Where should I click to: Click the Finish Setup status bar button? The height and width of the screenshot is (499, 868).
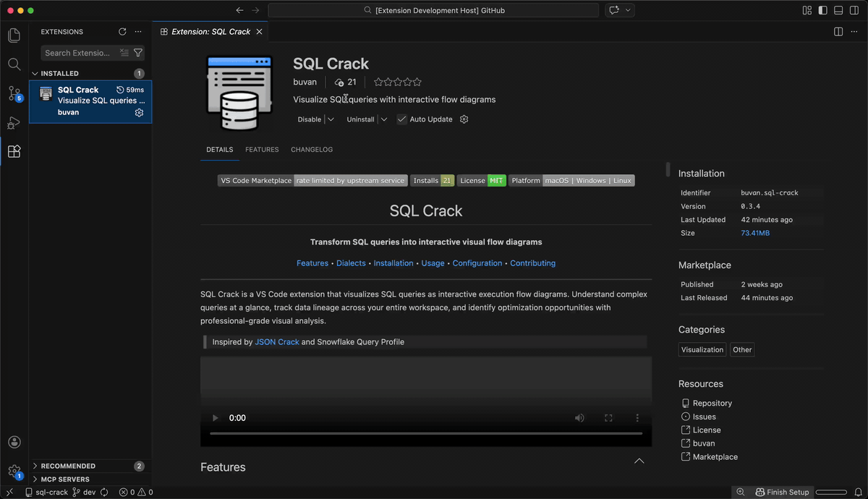(782, 492)
